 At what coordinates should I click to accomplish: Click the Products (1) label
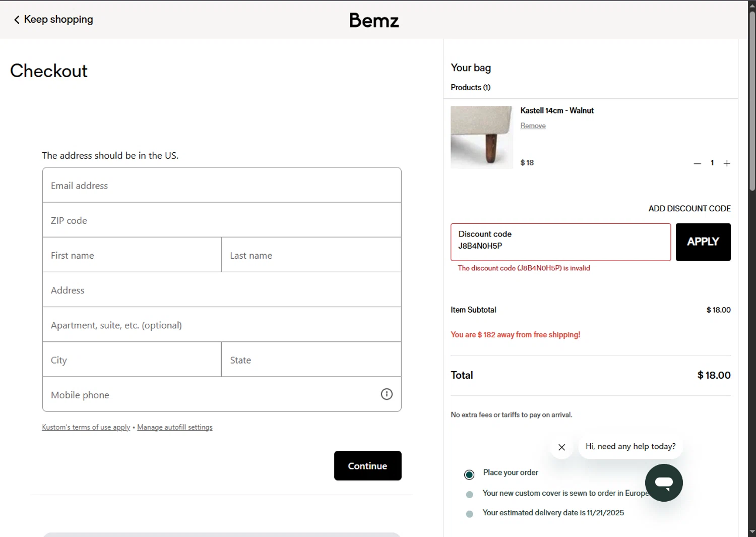(470, 87)
